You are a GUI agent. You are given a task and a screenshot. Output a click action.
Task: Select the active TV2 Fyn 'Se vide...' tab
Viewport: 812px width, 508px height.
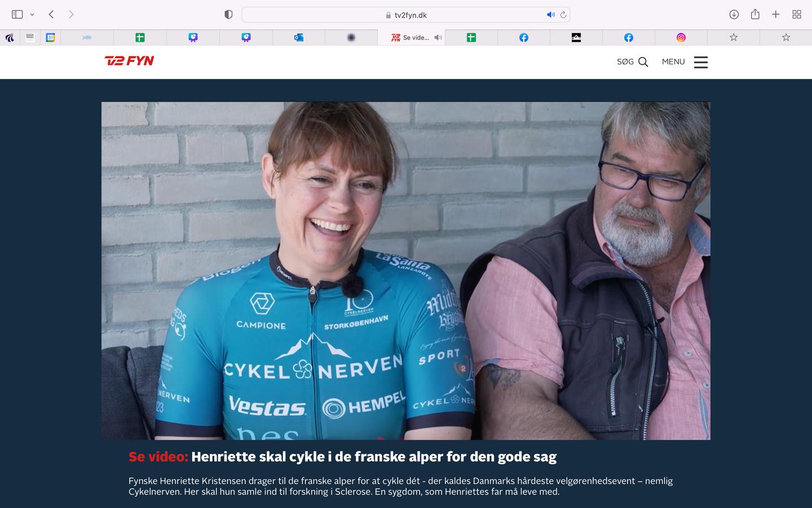coord(411,38)
